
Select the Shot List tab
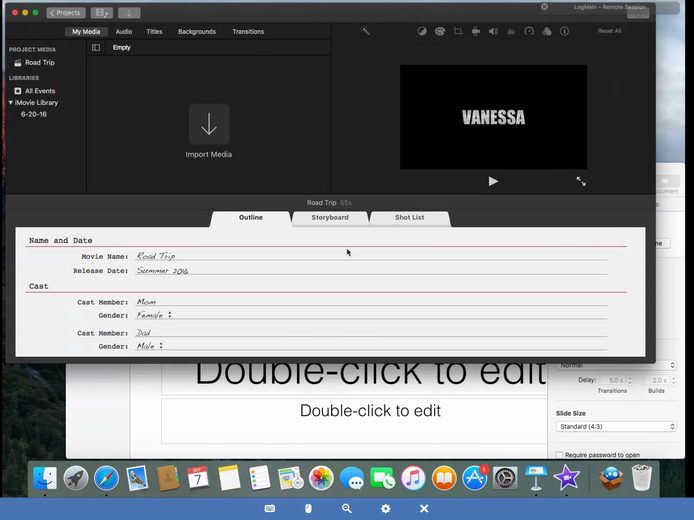point(410,218)
